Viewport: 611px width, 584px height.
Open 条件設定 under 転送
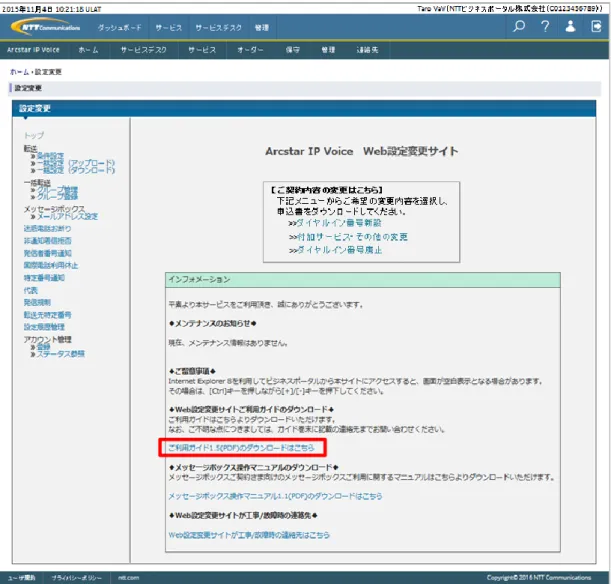[x=50, y=156]
